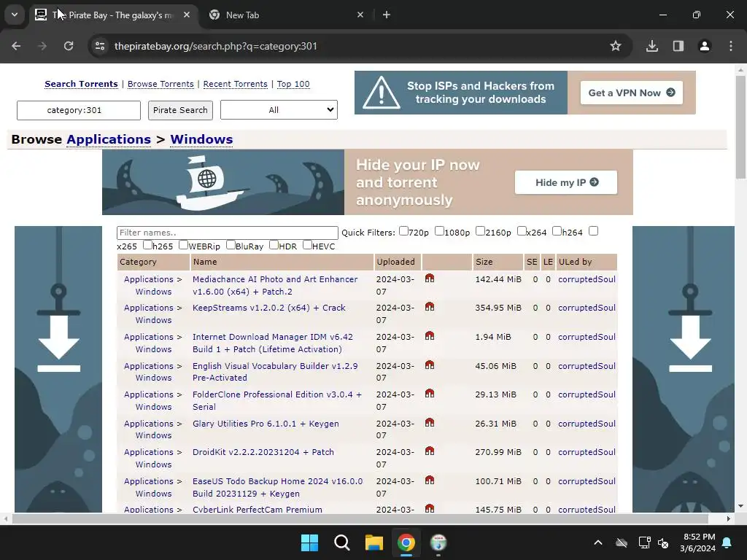Enable the x264 quick filter
This screenshot has width=747, height=560.
point(522,231)
